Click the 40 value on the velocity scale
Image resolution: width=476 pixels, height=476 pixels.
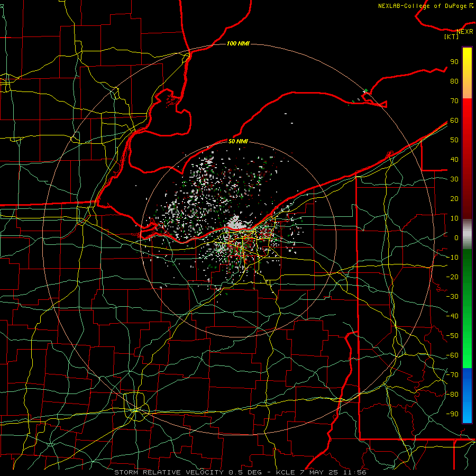454,160
